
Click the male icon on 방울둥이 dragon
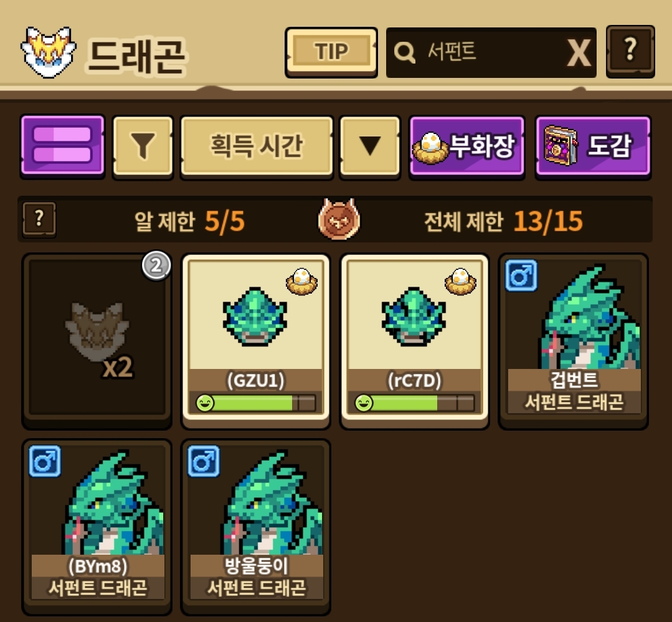pos(204,461)
